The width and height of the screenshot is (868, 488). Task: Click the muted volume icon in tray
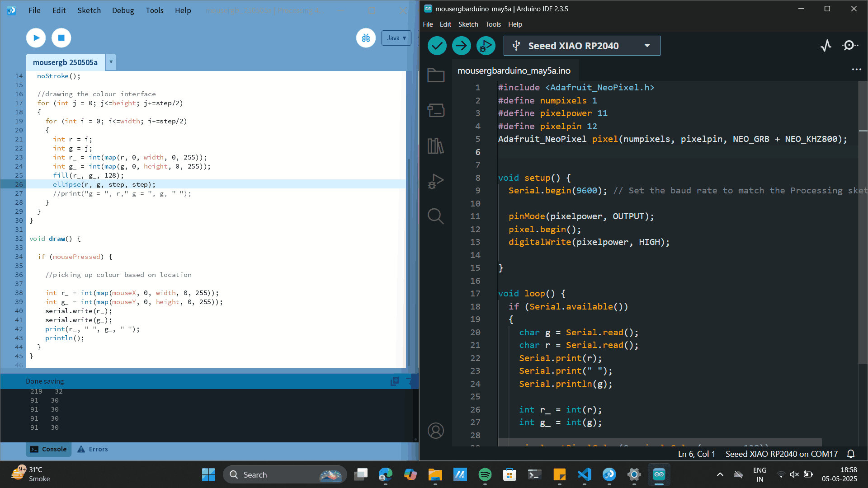click(794, 474)
